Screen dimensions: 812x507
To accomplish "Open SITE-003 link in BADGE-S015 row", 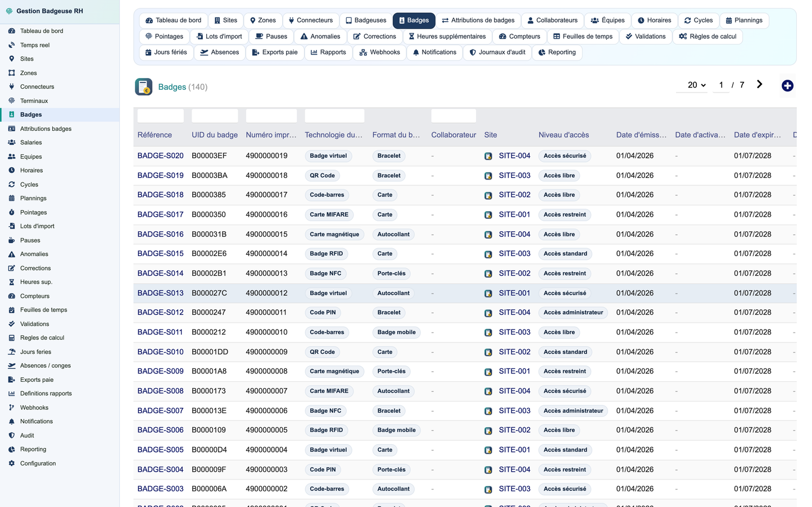I will [514, 254].
